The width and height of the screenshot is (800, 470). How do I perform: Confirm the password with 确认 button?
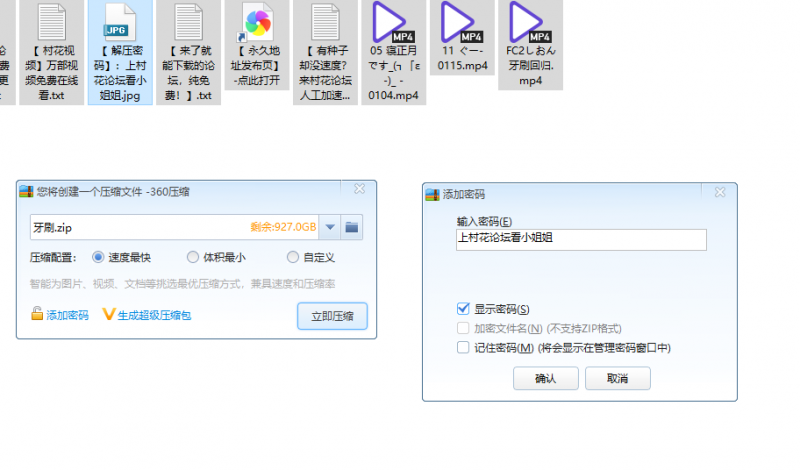tap(545, 378)
